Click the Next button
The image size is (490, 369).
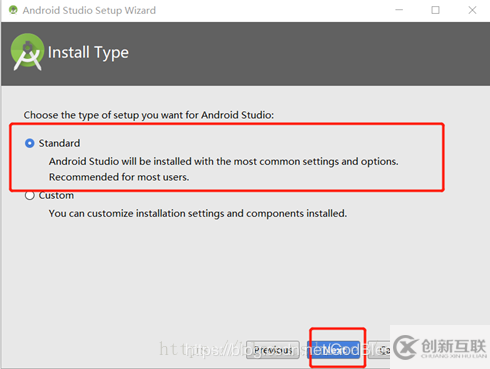coord(333,350)
